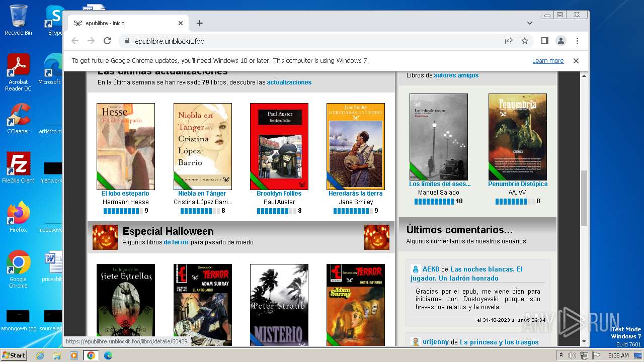The height and width of the screenshot is (362, 644).
Task: Open new tab with plus button
Action: point(200,23)
